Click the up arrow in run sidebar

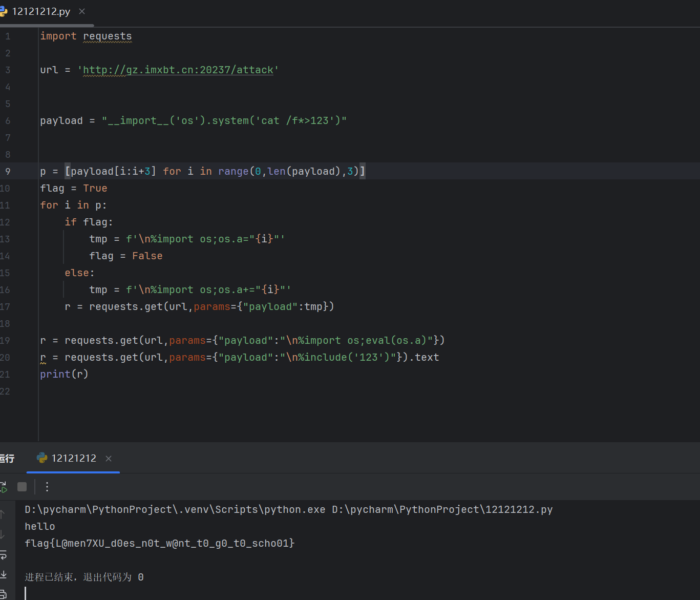[x=3, y=514]
